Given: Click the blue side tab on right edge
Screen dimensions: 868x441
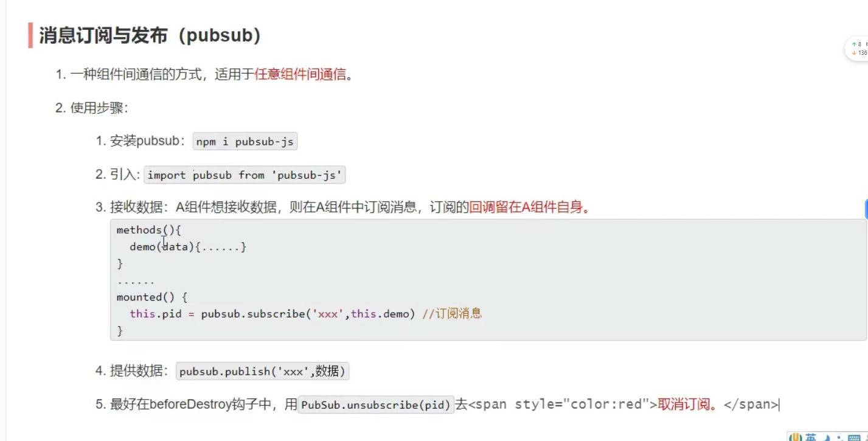Looking at the screenshot, I should [866, 209].
